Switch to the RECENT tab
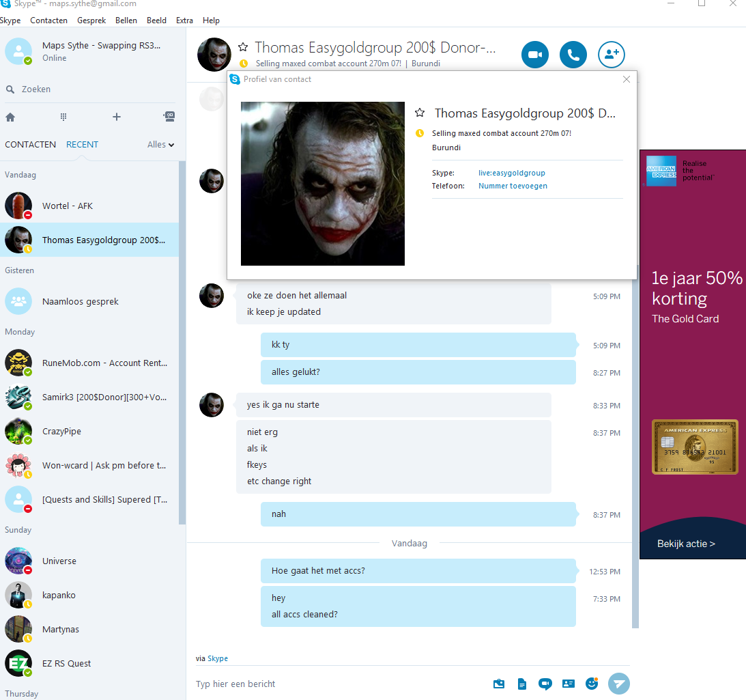The image size is (746, 700). 82,145
